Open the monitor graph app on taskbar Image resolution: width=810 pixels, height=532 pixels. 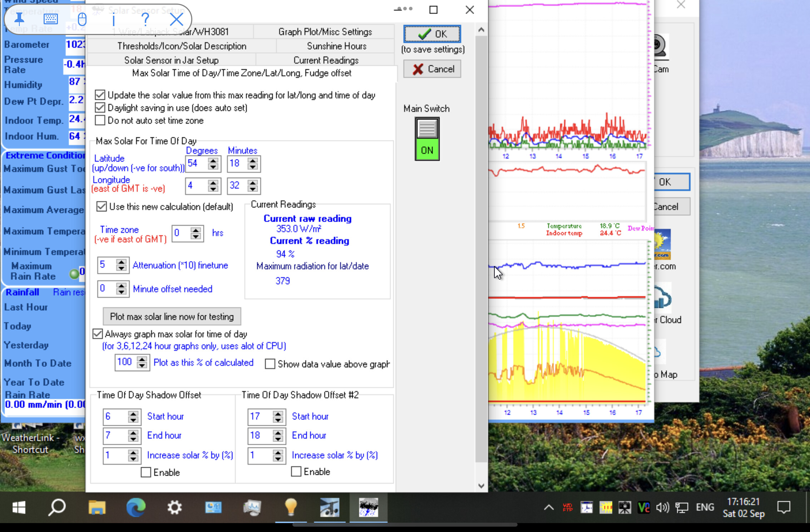252,507
